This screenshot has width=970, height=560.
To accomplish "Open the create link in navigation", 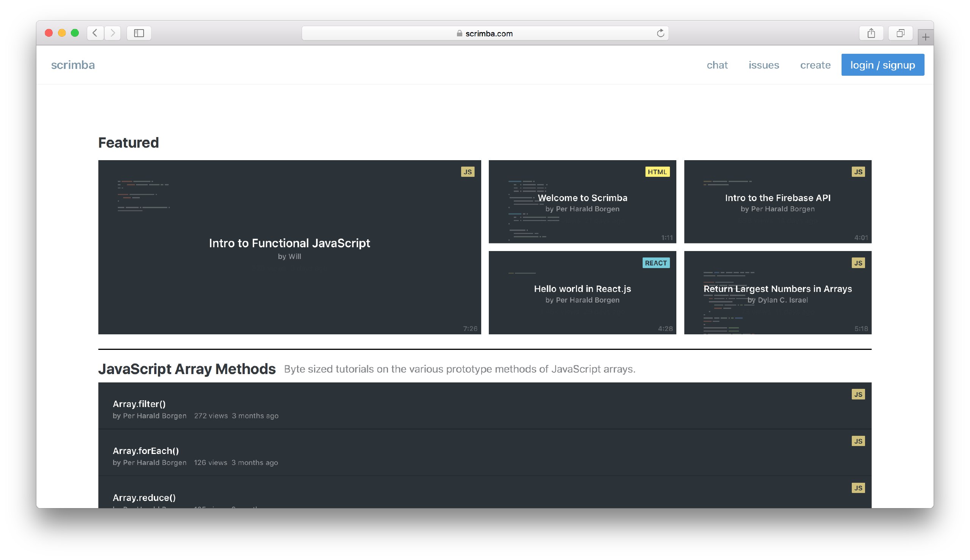I will (x=815, y=65).
